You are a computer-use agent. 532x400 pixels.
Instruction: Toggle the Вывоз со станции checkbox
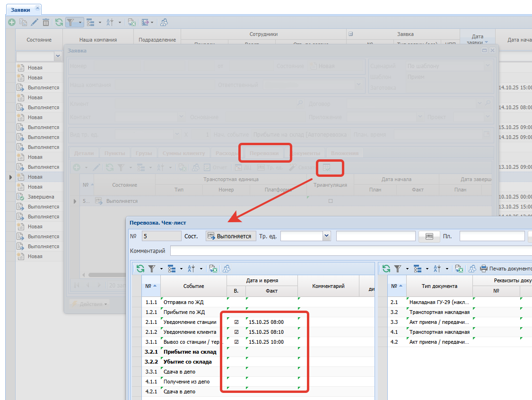click(236, 342)
